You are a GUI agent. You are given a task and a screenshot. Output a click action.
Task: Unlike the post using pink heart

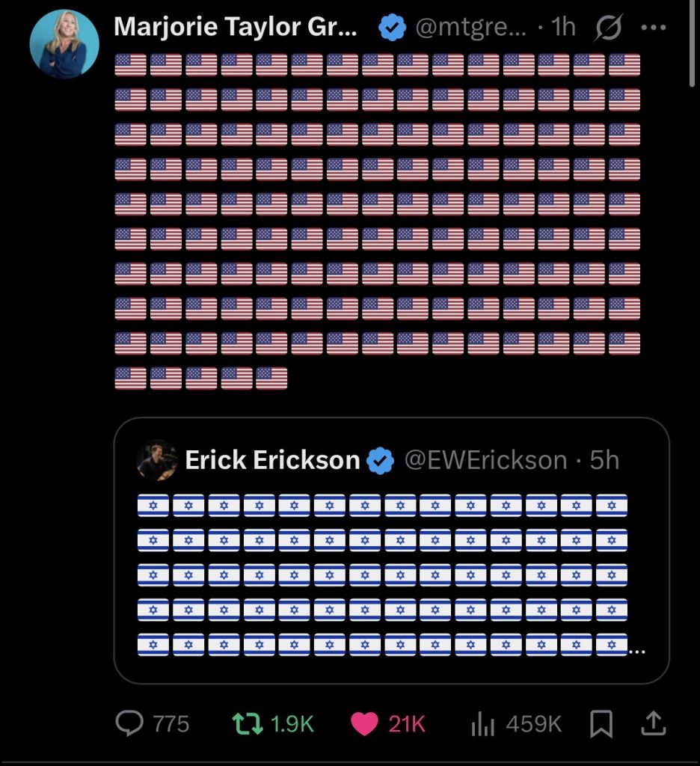coord(364,723)
